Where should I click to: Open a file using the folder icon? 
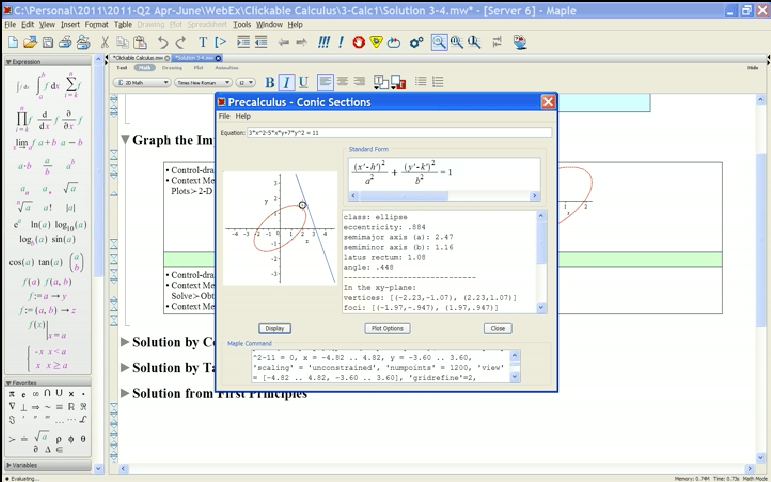pos(30,43)
